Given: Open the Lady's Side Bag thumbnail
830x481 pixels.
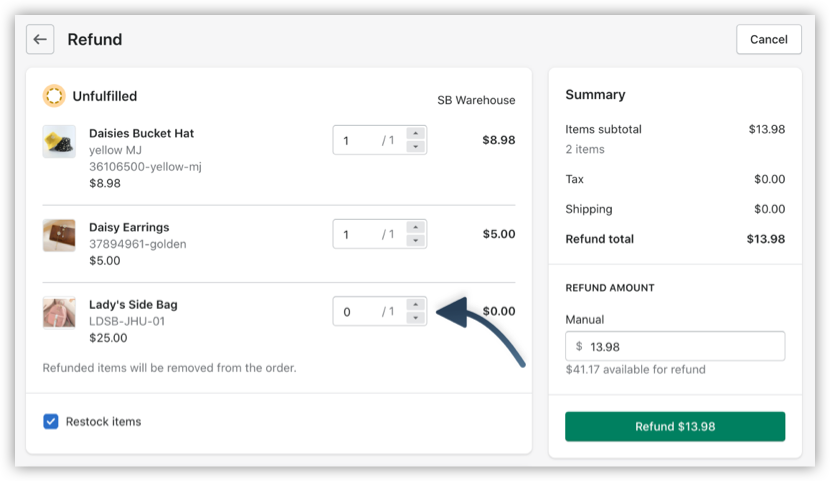Looking at the screenshot, I should pos(59,313).
